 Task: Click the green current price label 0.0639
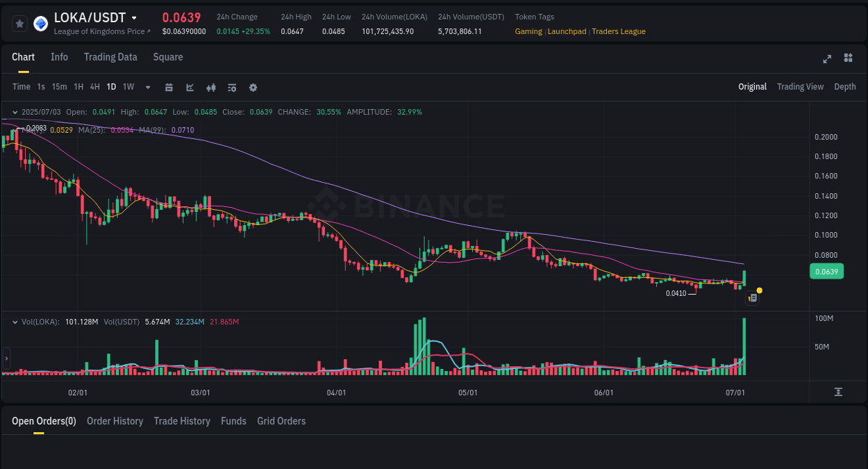pyautogui.click(x=826, y=271)
